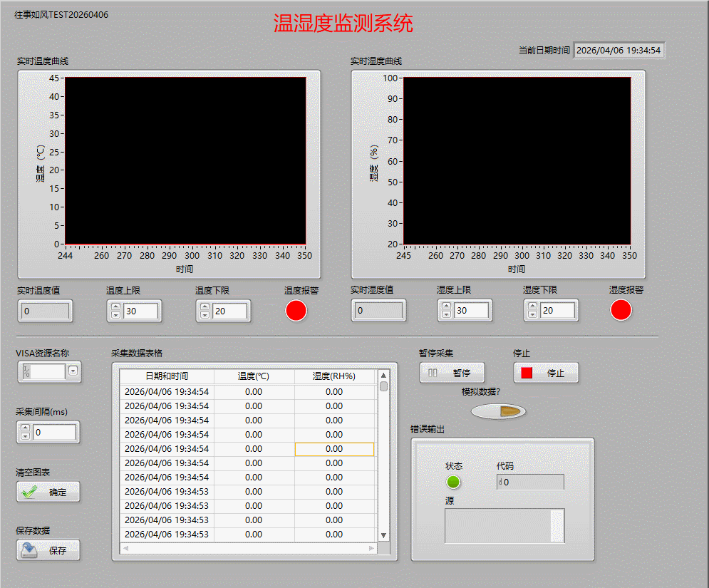
Task: Click the acquisition interval stepper arrows
Action: click(x=25, y=433)
